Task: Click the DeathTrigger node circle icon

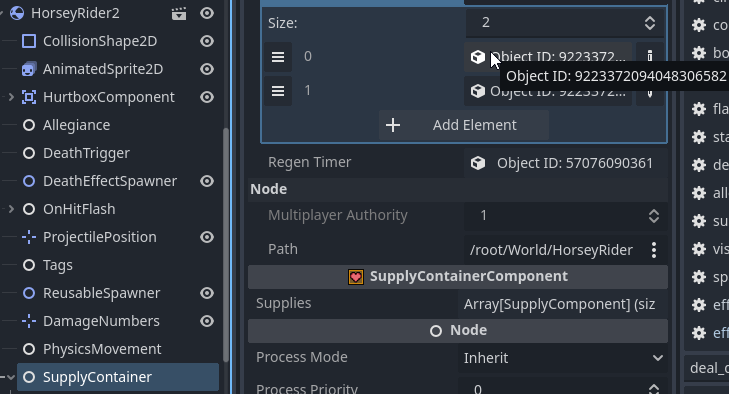Action: pyautogui.click(x=29, y=153)
